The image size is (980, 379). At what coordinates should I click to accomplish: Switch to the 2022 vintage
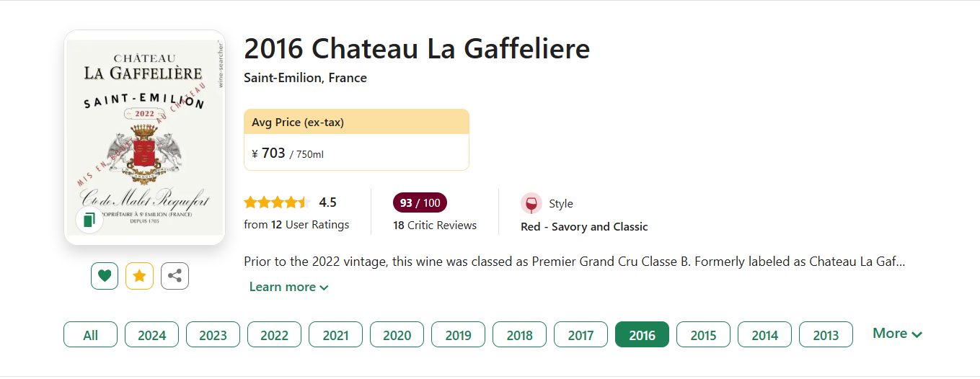point(274,335)
